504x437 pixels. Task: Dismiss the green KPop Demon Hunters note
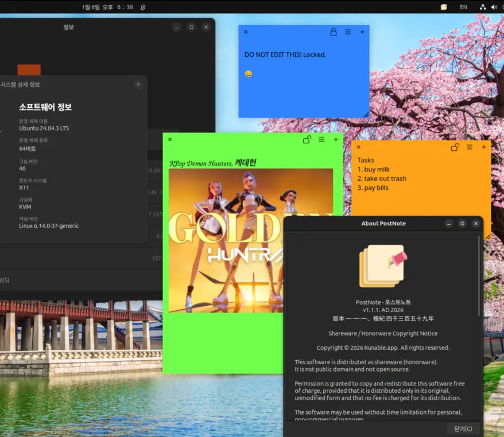[x=170, y=139]
